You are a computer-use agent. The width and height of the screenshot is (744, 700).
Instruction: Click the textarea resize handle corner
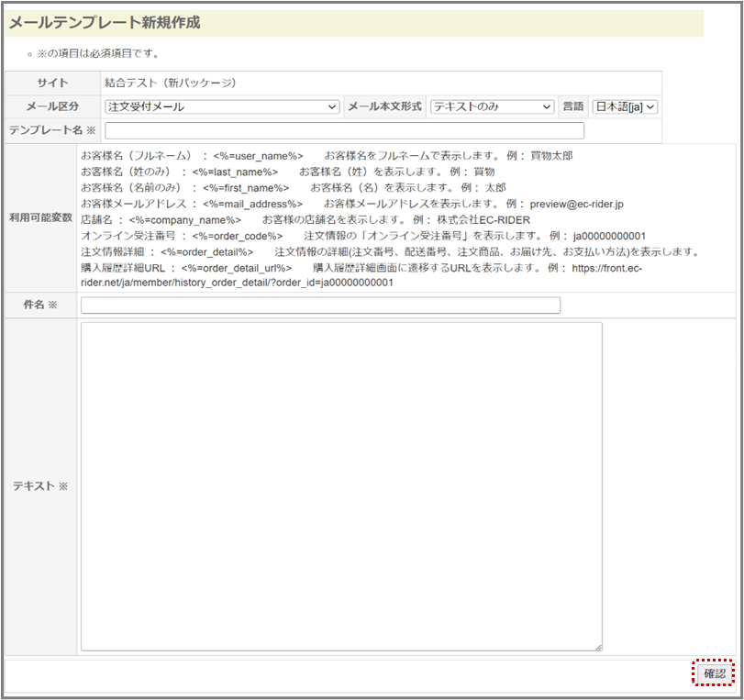(x=597, y=646)
